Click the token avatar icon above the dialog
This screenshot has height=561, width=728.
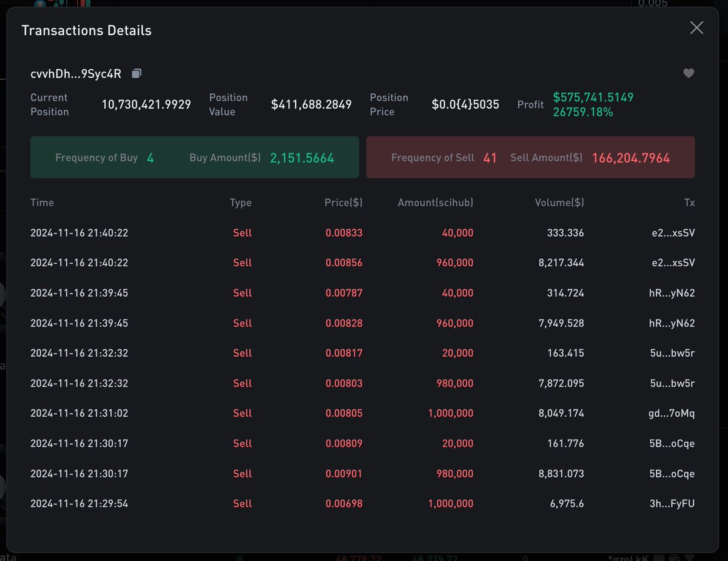point(40,4)
